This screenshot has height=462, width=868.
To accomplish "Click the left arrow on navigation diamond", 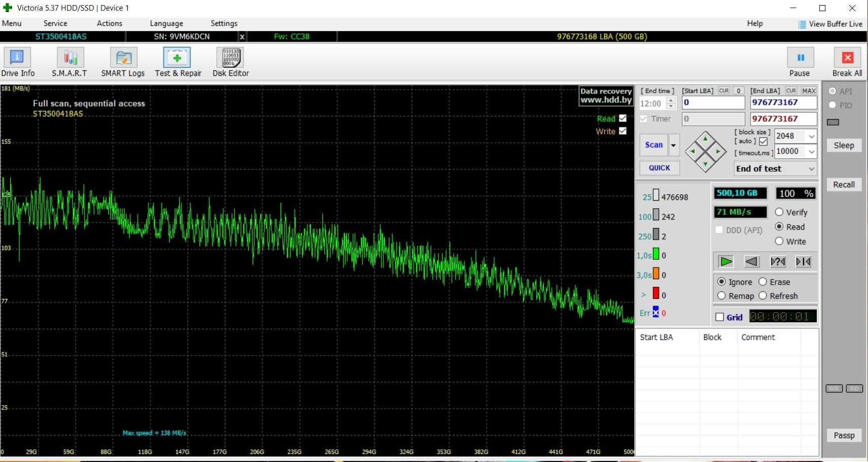I will point(693,151).
